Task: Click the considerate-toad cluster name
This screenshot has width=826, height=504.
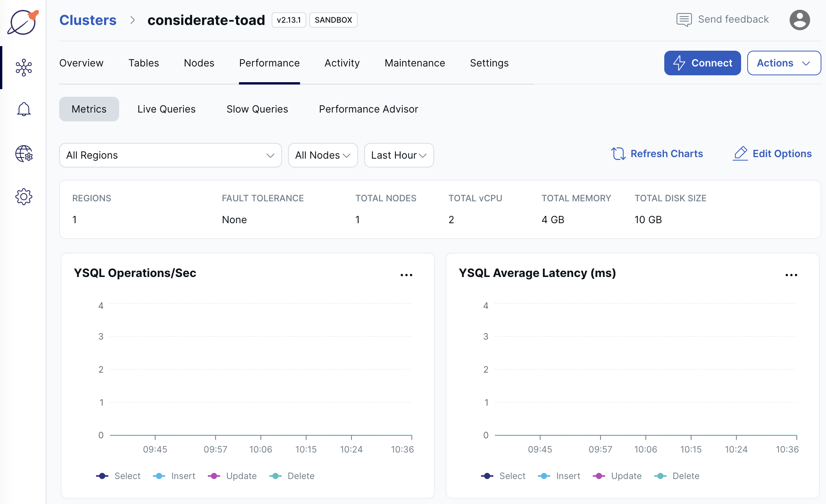Action: 206,20
